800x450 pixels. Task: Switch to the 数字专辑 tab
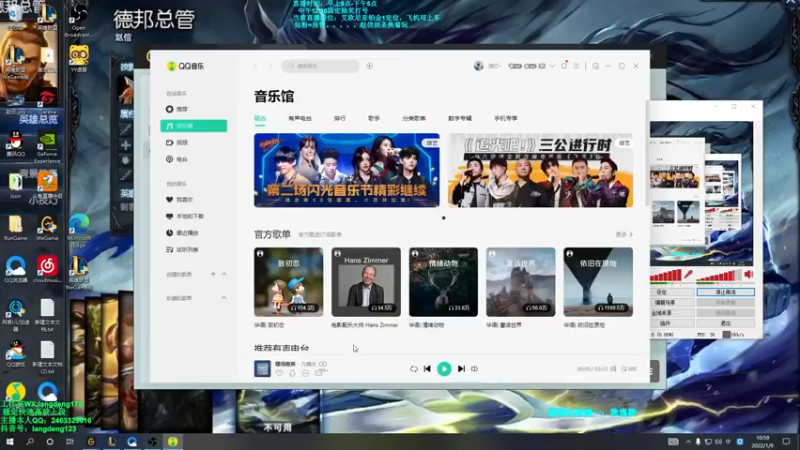(460, 118)
